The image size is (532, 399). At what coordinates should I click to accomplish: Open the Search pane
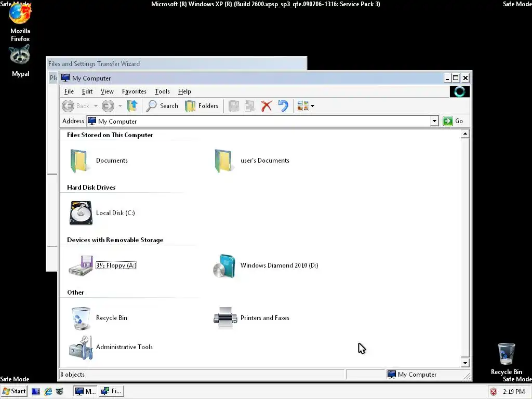click(162, 106)
